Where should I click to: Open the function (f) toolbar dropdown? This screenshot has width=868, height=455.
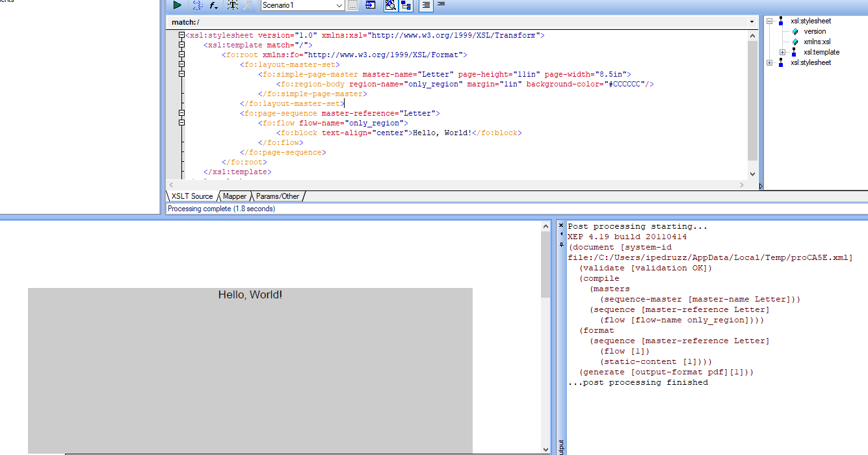(214, 5)
